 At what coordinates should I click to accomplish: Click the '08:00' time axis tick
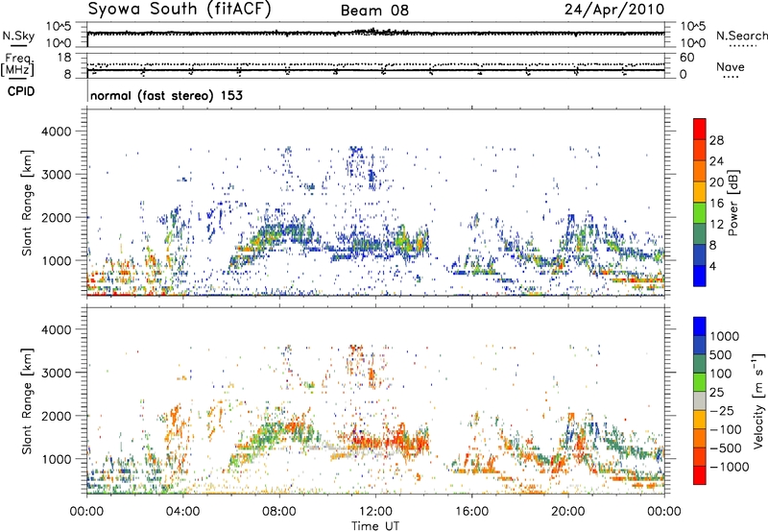[279, 512]
